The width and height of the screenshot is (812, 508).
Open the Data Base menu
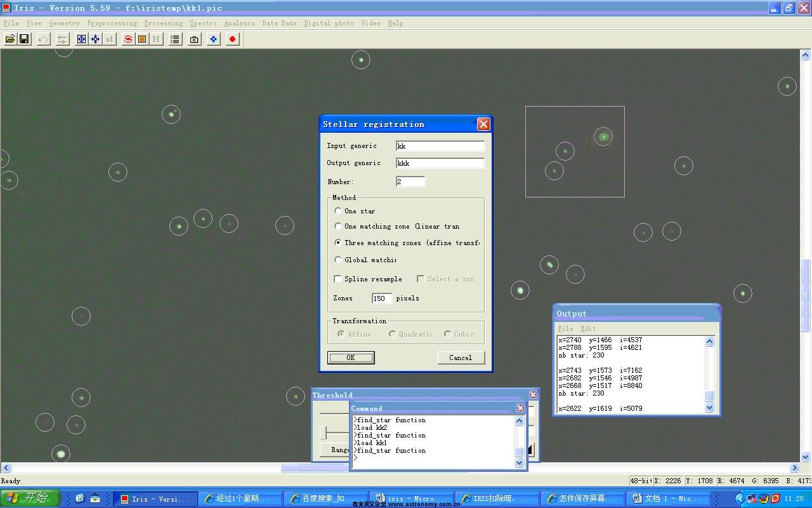tap(279, 23)
